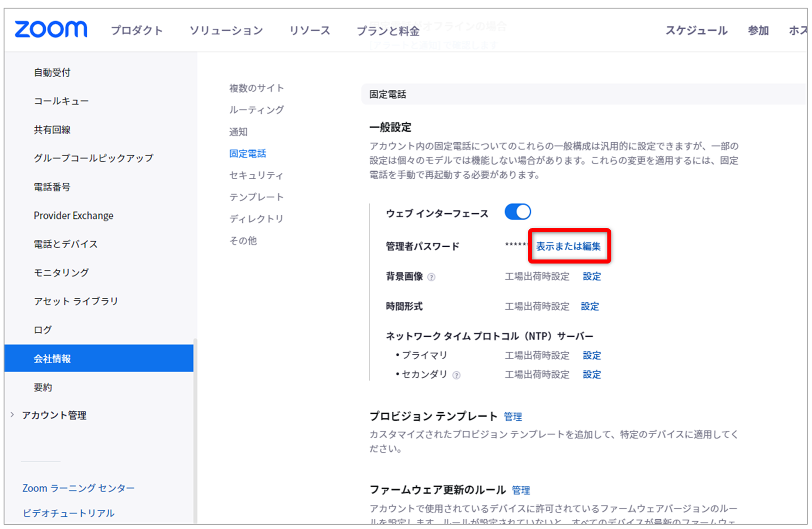Click 管理 next to ファームウェア更新のルール

521,490
